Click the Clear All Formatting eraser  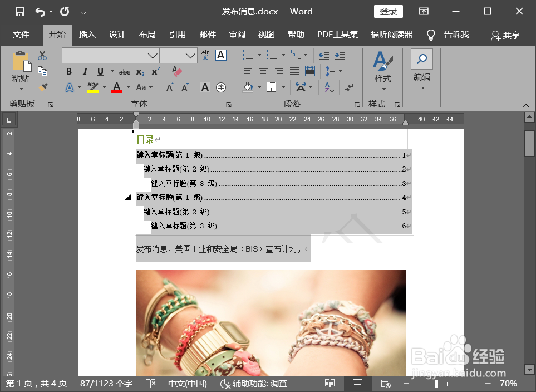(x=177, y=71)
